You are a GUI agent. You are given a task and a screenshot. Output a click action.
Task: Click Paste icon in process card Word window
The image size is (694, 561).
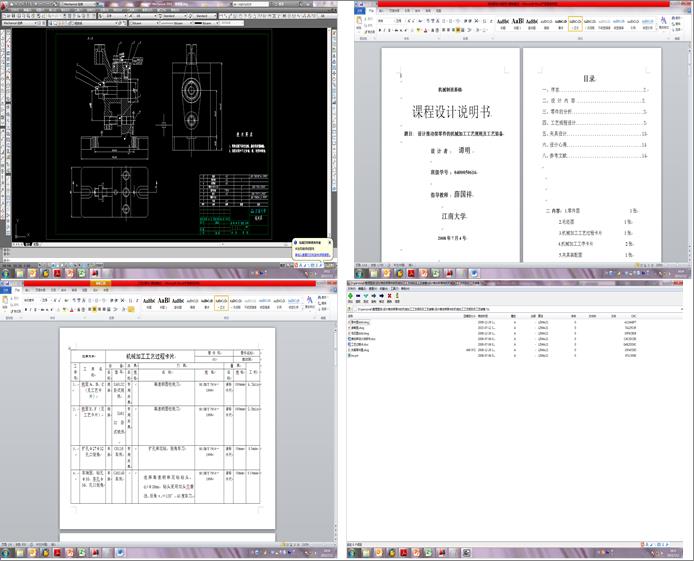5,302
